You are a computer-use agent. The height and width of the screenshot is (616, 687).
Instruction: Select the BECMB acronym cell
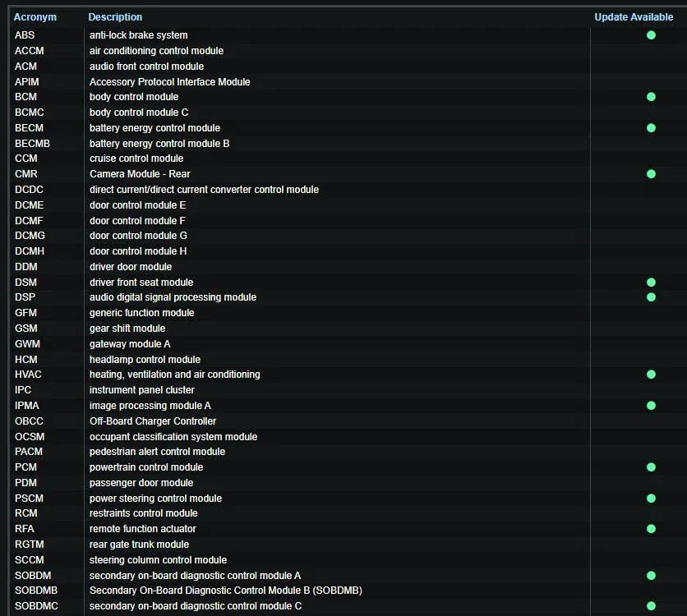click(32, 144)
